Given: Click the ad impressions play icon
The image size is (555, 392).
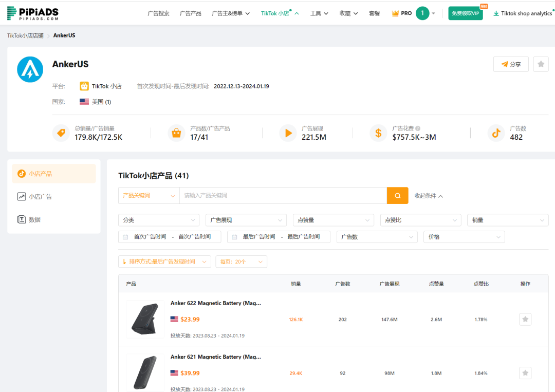Looking at the screenshot, I should (x=288, y=133).
